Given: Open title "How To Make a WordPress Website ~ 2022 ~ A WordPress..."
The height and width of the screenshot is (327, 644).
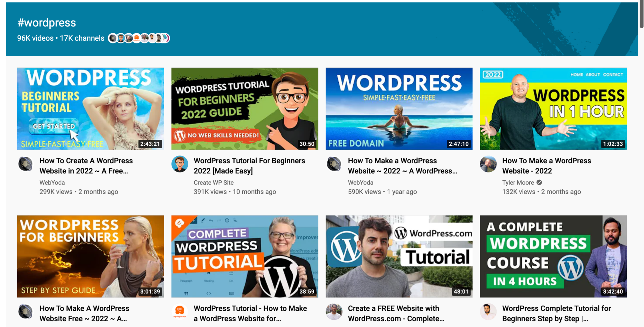Looking at the screenshot, I should coord(402,166).
